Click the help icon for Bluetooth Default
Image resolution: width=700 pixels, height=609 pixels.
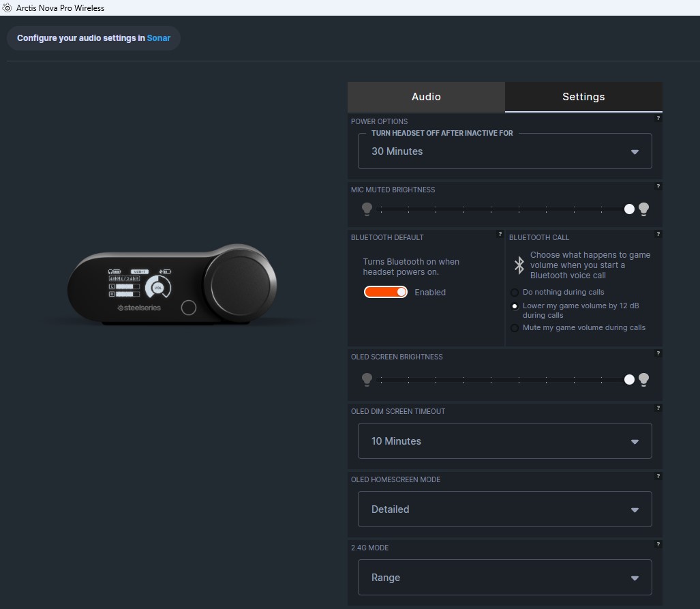click(x=500, y=235)
